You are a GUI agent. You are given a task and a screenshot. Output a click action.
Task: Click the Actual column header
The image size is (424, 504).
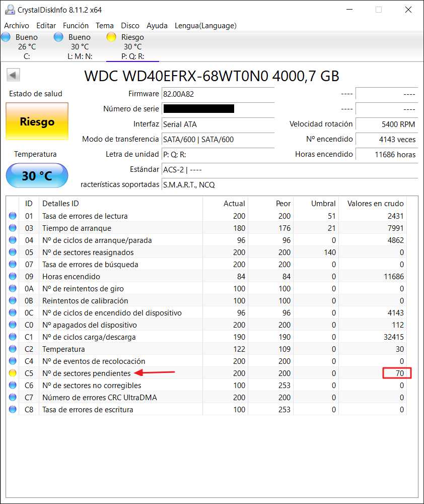coord(225,204)
